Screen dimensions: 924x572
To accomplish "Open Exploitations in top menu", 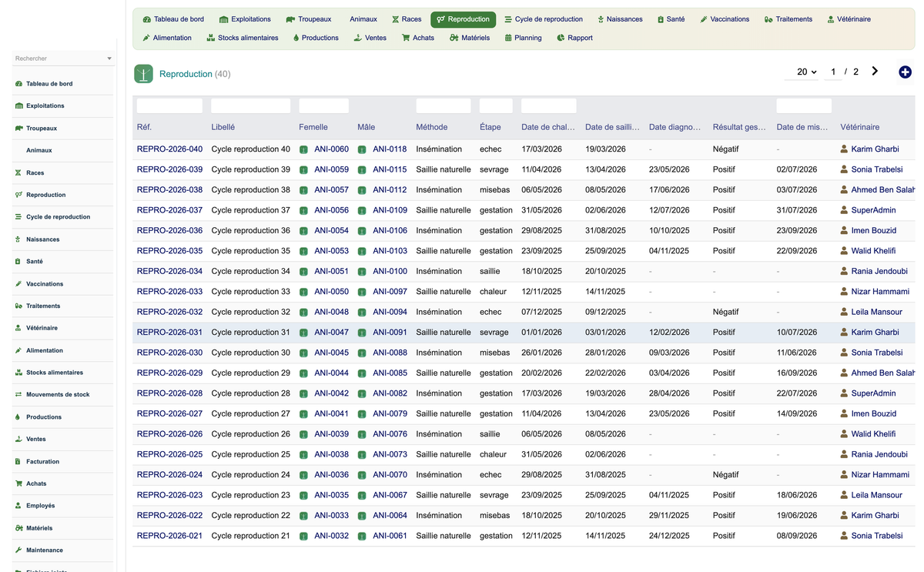I will pyautogui.click(x=245, y=19).
